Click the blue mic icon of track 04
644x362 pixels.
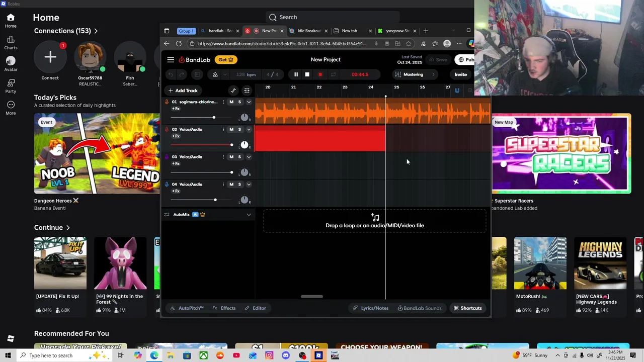pos(167,185)
